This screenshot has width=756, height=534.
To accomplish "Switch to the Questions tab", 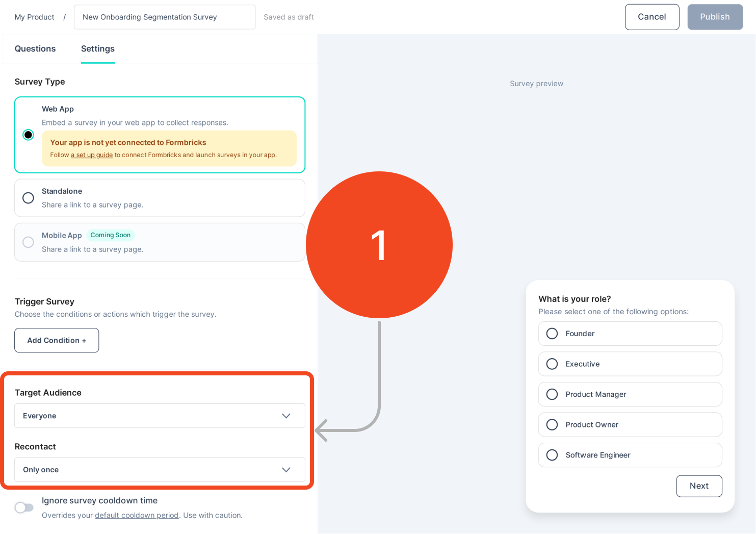I will 35,48.
